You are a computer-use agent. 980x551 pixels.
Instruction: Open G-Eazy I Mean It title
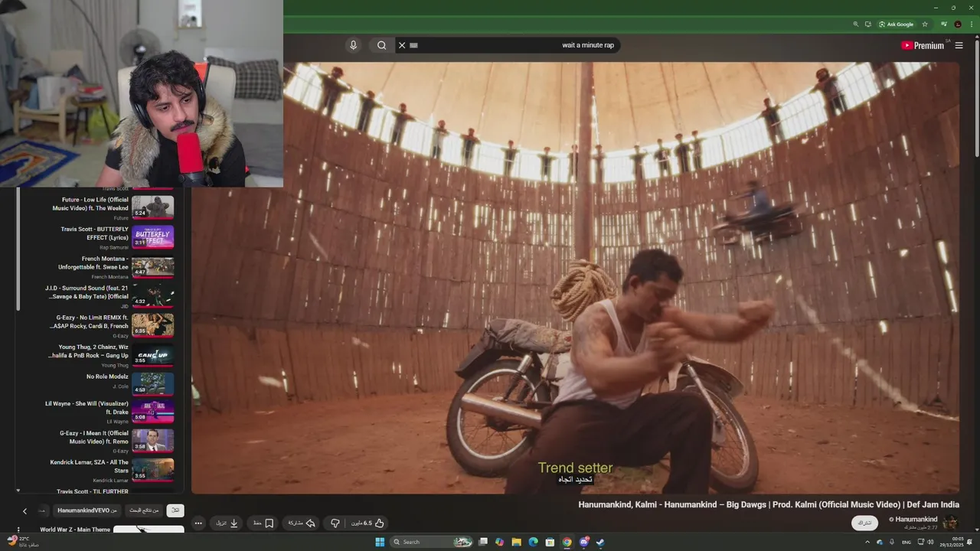click(x=94, y=437)
